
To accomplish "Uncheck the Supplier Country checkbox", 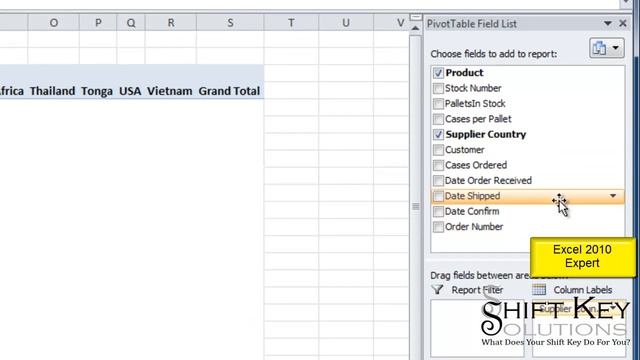I will (438, 134).
